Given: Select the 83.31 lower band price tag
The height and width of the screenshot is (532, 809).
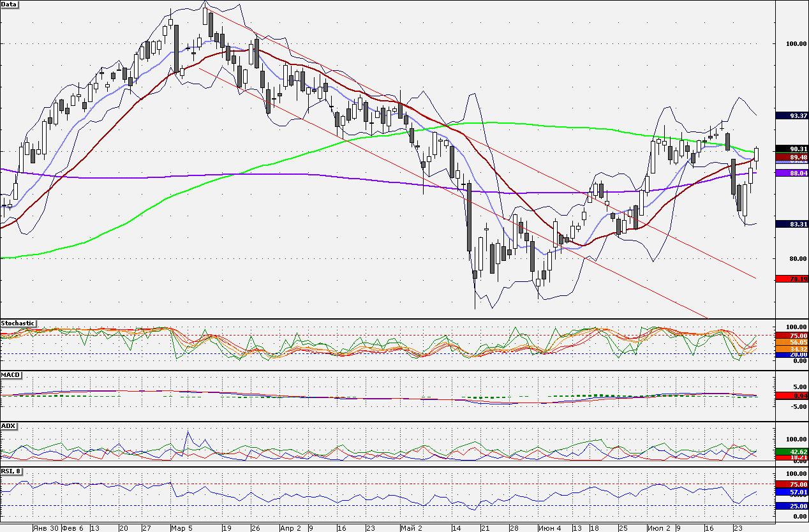Looking at the screenshot, I should coord(790,224).
